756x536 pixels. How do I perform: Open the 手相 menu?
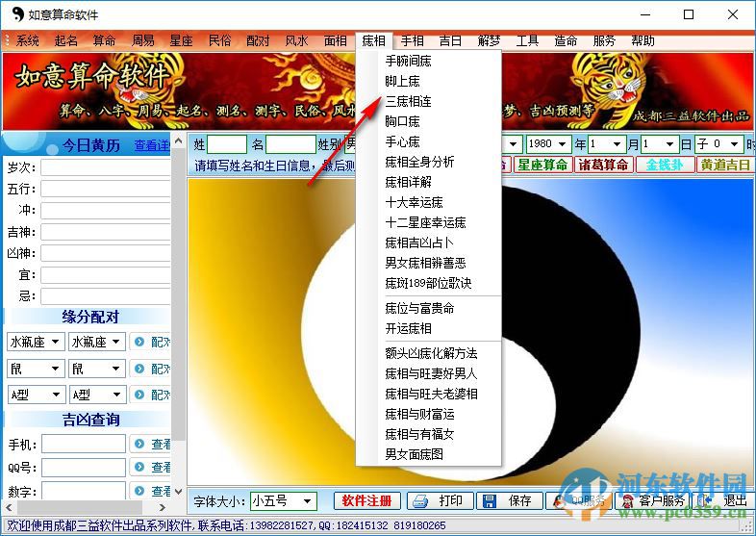(x=413, y=41)
